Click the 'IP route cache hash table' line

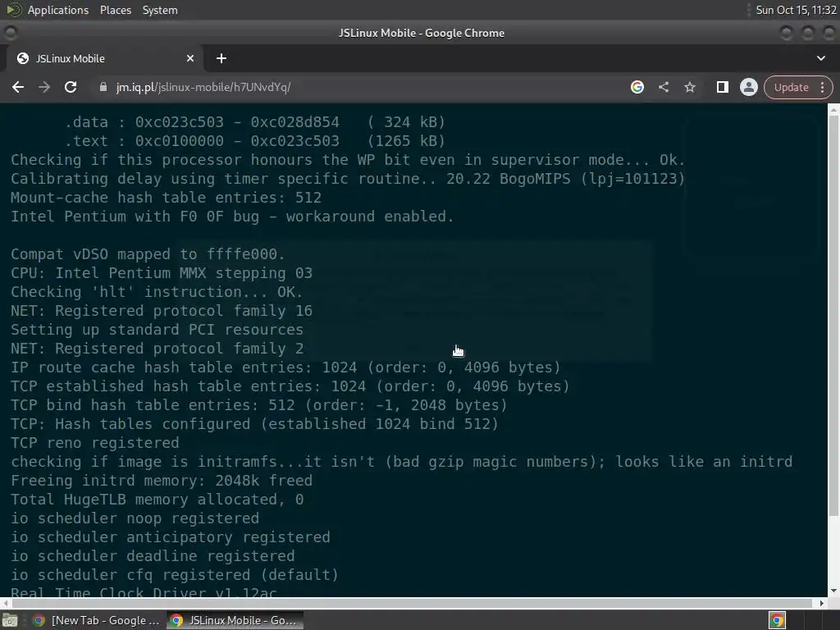point(285,367)
